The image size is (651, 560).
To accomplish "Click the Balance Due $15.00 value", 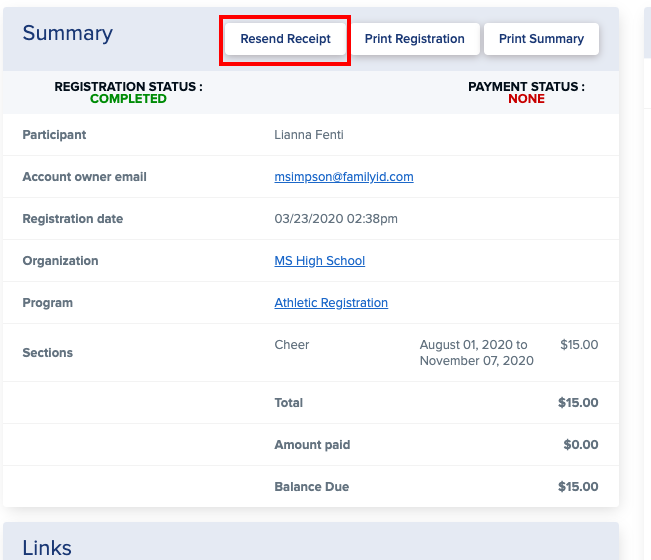I will (578, 487).
